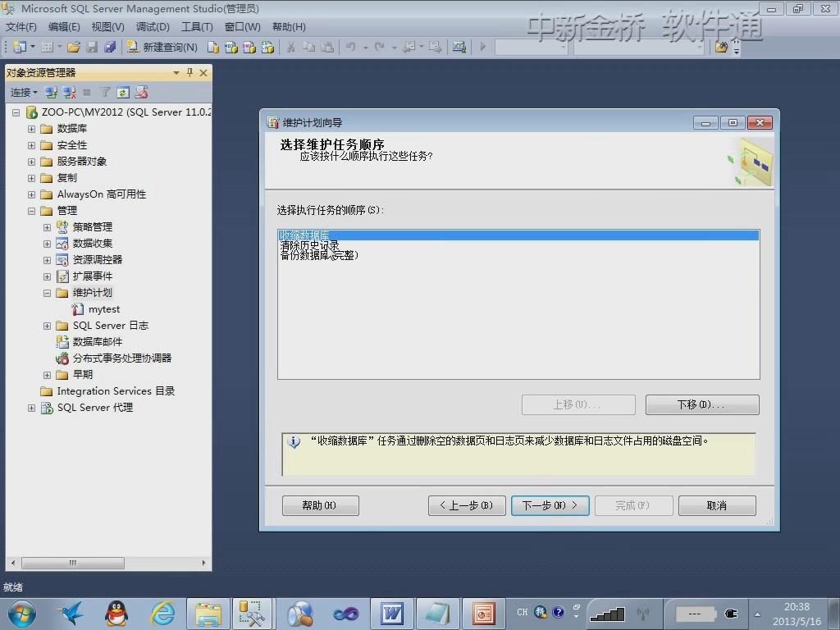Click the 上一步(B) back button
The height and width of the screenshot is (630, 840).
(x=467, y=505)
